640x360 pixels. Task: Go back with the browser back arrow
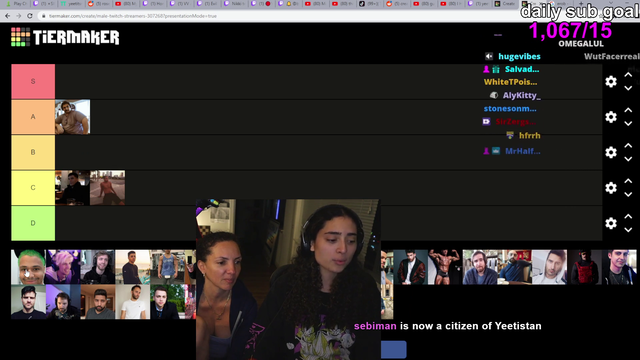7,16
